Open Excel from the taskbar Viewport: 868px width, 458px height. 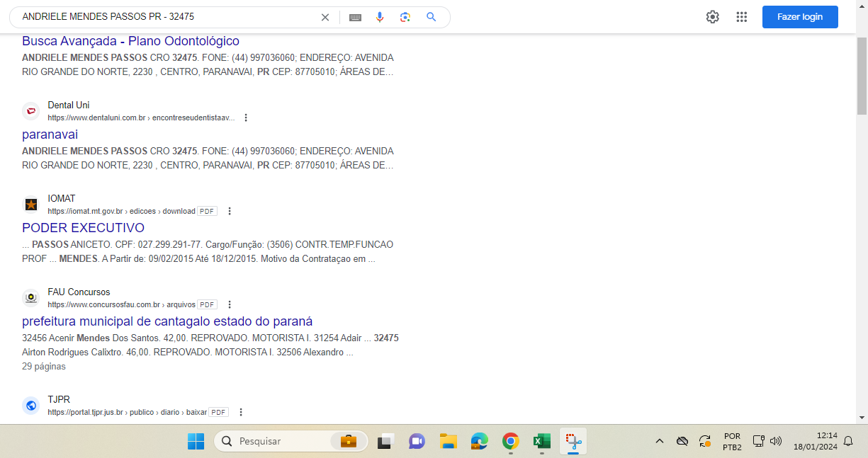click(x=542, y=441)
